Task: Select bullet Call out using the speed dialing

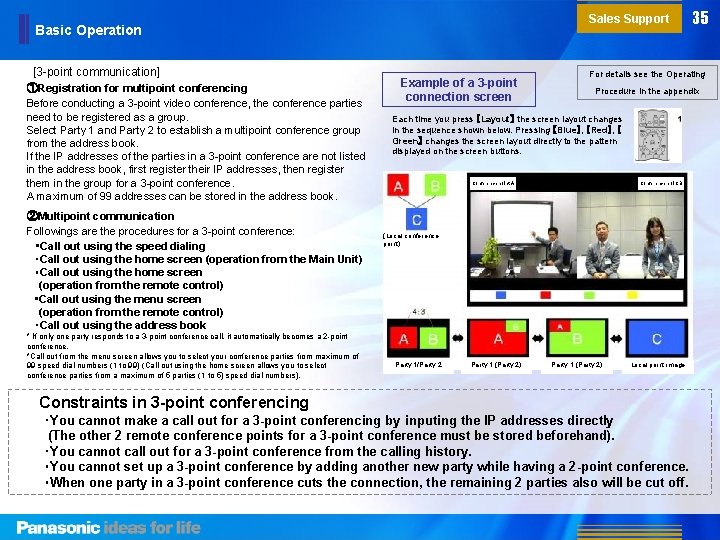Action: tap(120, 246)
